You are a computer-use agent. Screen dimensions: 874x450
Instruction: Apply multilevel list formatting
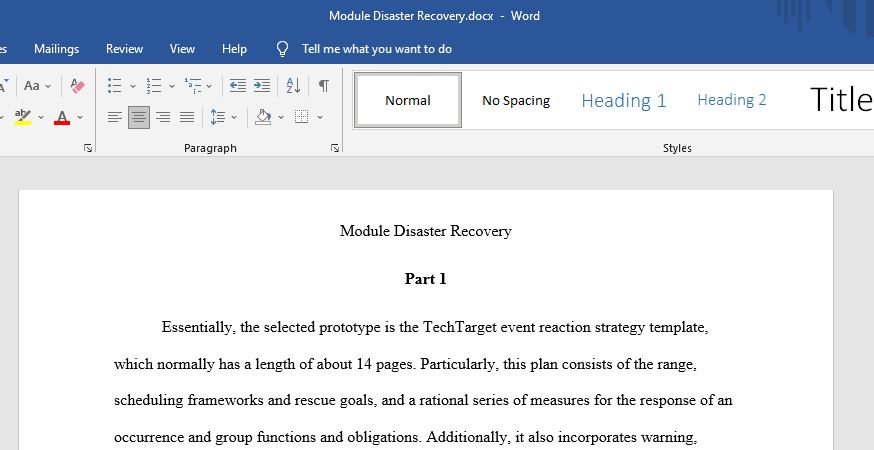(x=193, y=86)
